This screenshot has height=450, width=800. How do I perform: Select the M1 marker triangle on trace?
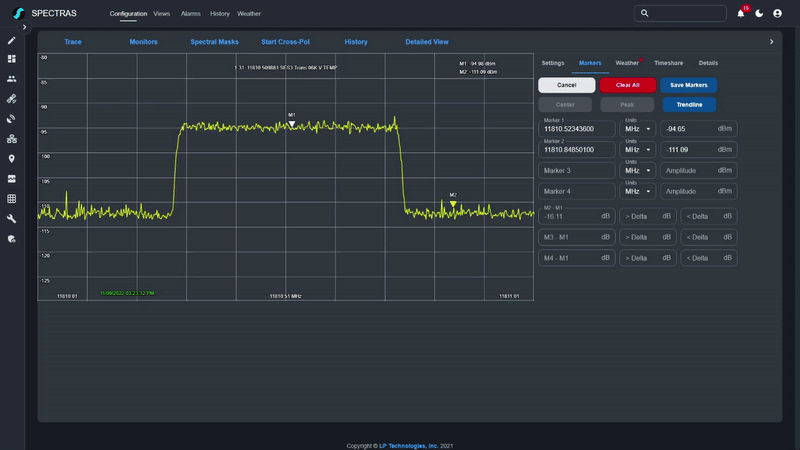coord(292,124)
